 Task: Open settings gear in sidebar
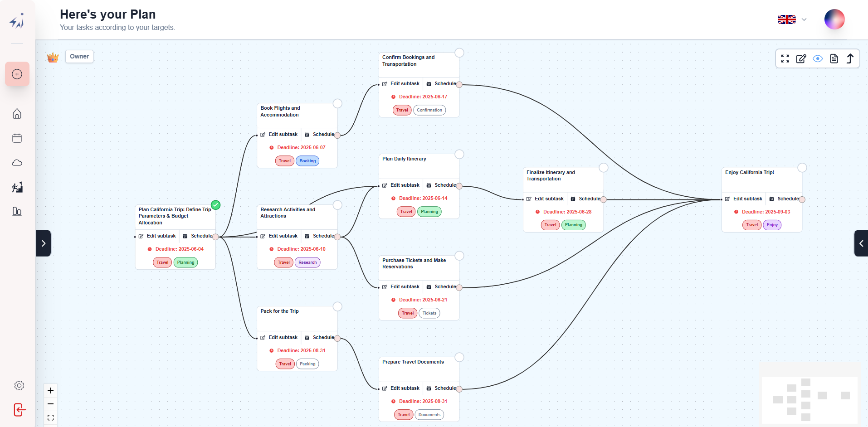point(19,385)
